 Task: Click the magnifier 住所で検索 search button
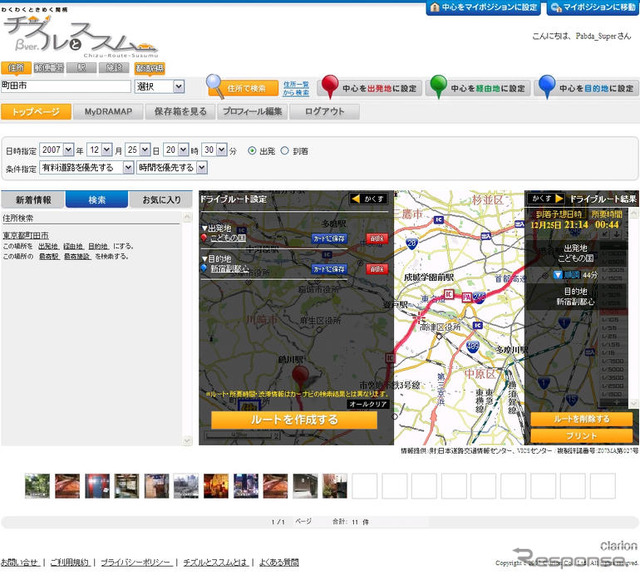(243, 87)
